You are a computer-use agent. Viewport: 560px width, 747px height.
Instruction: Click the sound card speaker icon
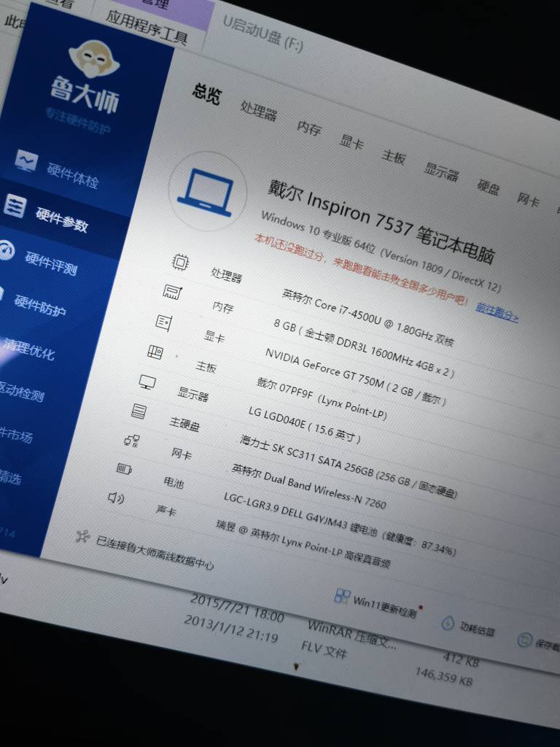click(x=116, y=498)
